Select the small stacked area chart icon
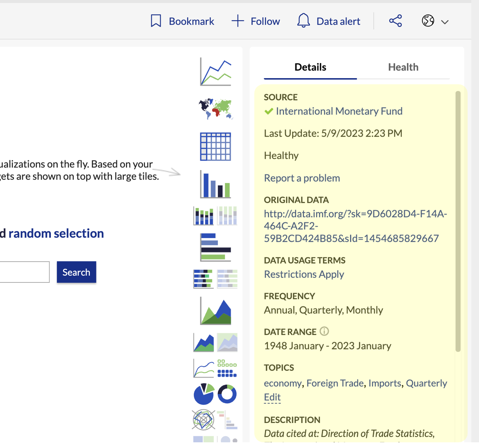 click(204, 342)
